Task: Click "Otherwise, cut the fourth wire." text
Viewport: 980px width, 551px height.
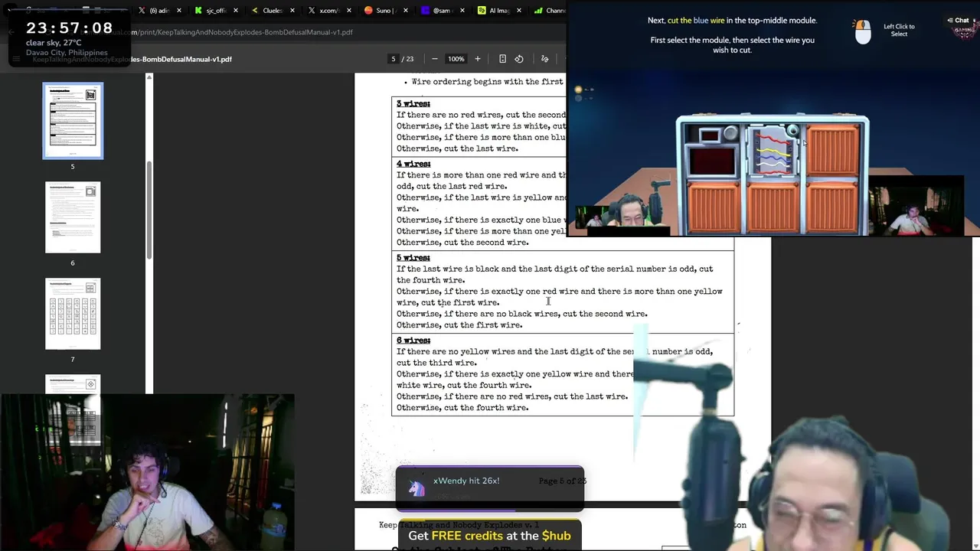Action: pos(462,408)
